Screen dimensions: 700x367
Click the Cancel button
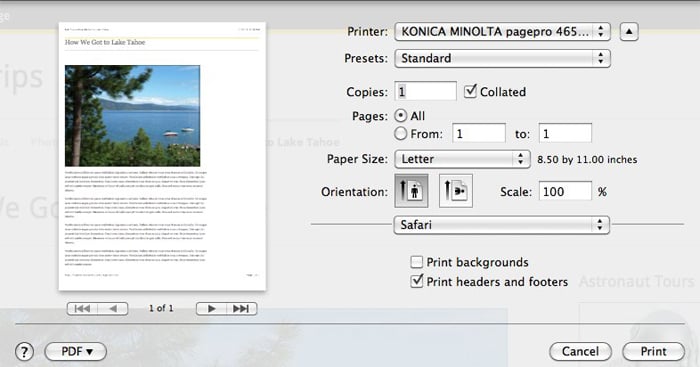tap(580, 352)
